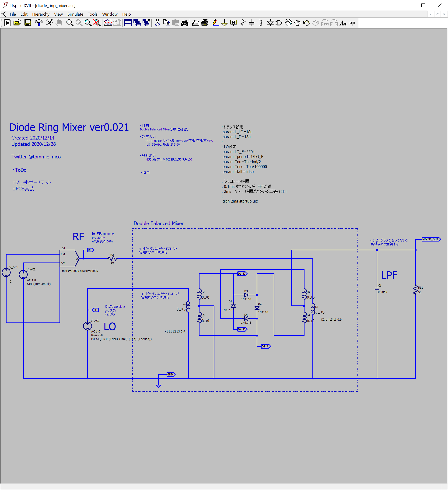The image size is (448, 490).
Task: Save schematic with the floppy disk icon
Action: pyautogui.click(x=28, y=23)
